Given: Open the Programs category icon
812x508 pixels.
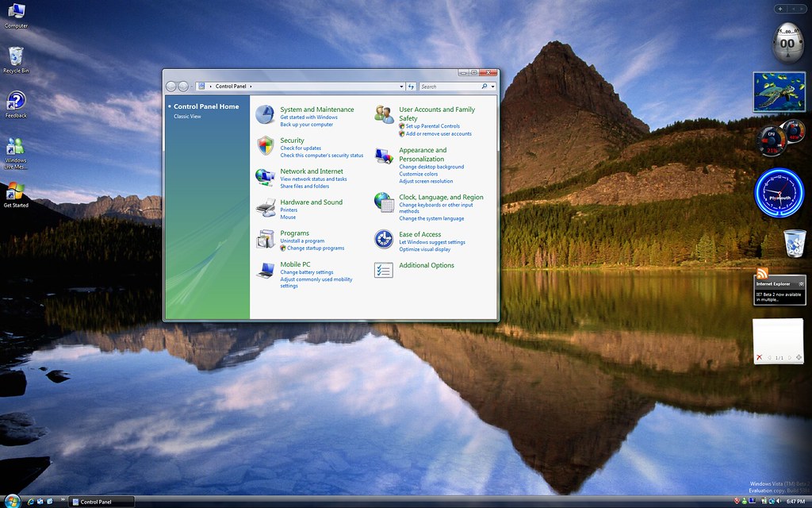Looking at the screenshot, I should click(265, 239).
